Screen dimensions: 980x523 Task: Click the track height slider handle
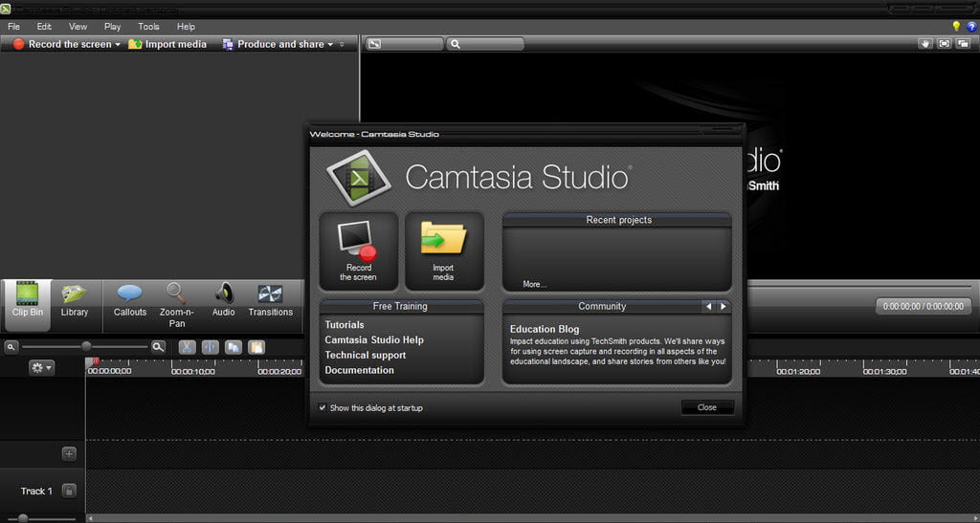23,518
